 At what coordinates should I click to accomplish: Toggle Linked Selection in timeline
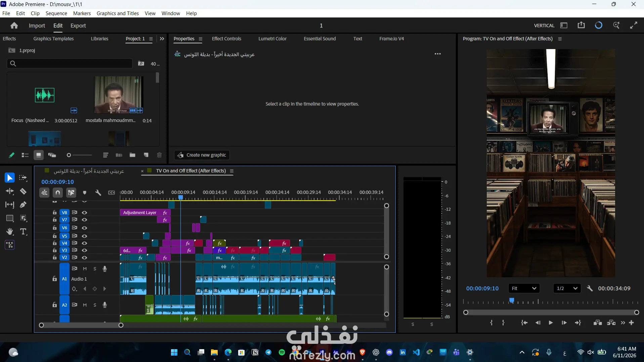click(71, 193)
